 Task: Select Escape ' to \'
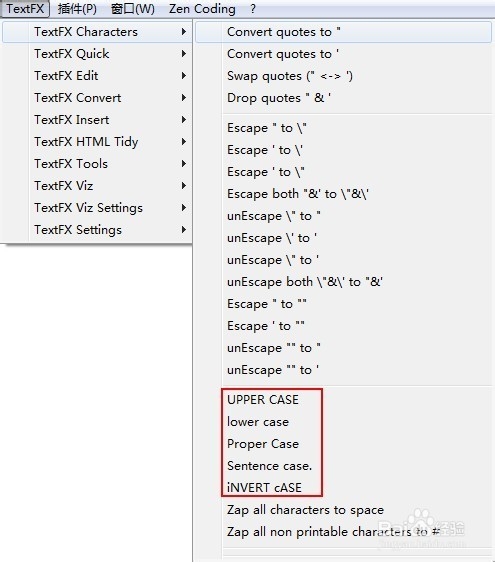tap(344, 150)
